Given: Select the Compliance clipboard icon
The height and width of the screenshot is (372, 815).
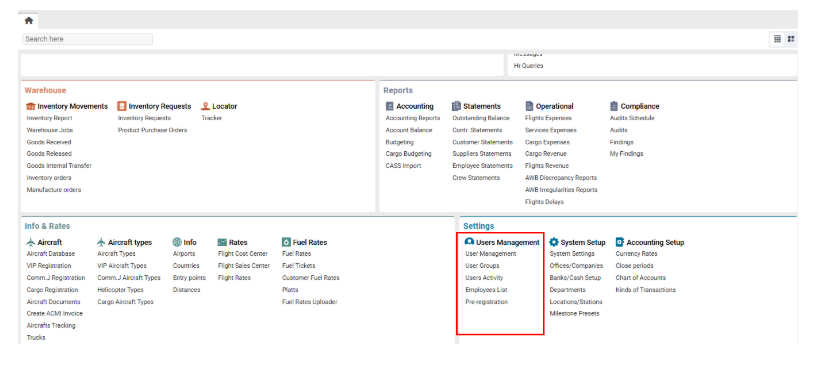Looking at the screenshot, I should click(x=614, y=106).
